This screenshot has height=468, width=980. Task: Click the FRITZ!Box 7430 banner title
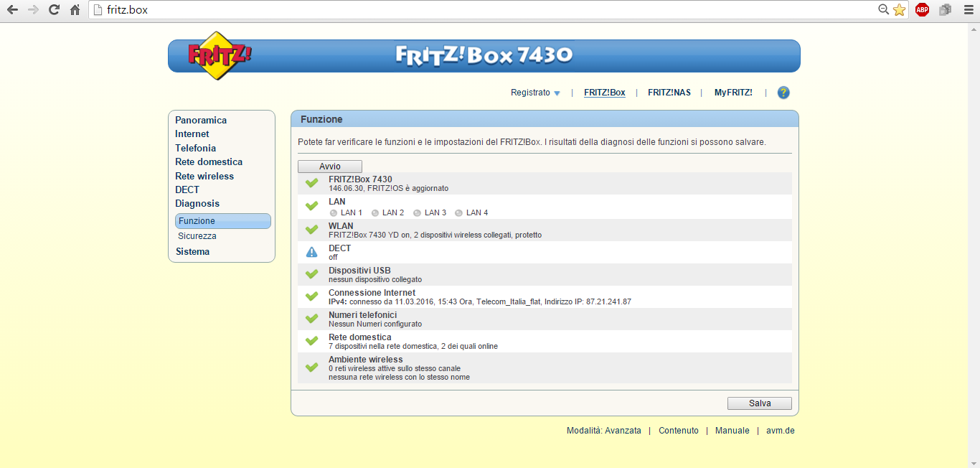tap(484, 55)
